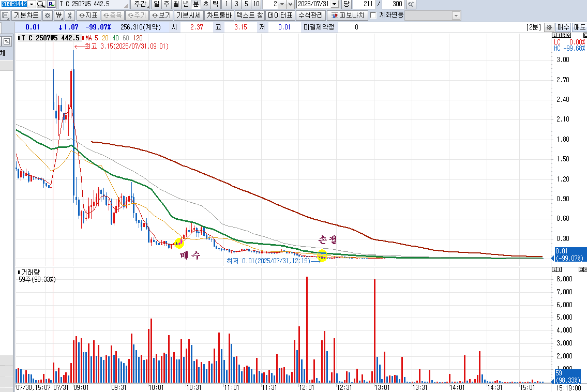Screen dimensions: 587x392
Task: Click the MA 120 colored legend label
Action: 138,38
